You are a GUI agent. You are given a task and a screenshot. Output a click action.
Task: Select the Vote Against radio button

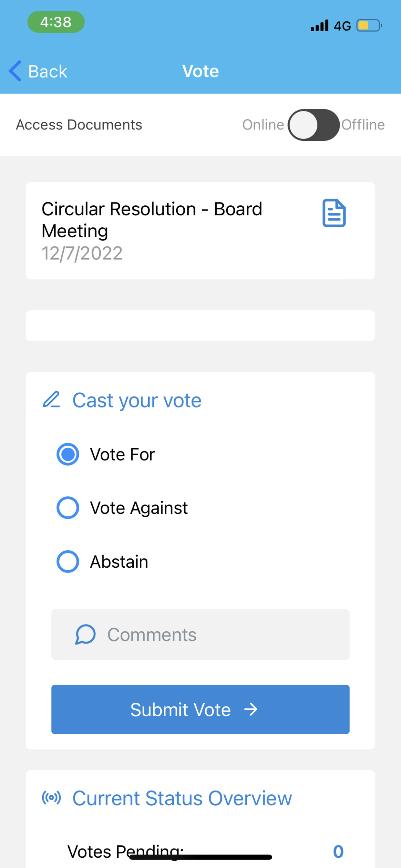tap(68, 507)
